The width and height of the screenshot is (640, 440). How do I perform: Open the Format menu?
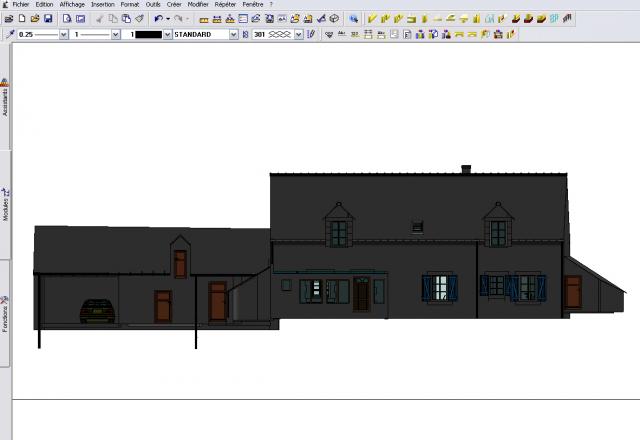tap(130, 4)
